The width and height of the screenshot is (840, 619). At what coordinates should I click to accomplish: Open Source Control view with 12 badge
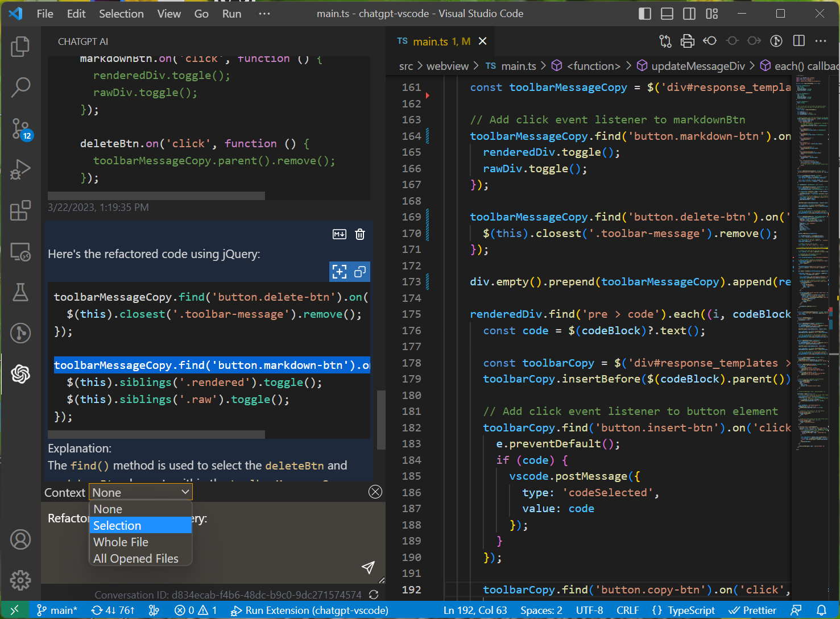pyautogui.click(x=20, y=129)
